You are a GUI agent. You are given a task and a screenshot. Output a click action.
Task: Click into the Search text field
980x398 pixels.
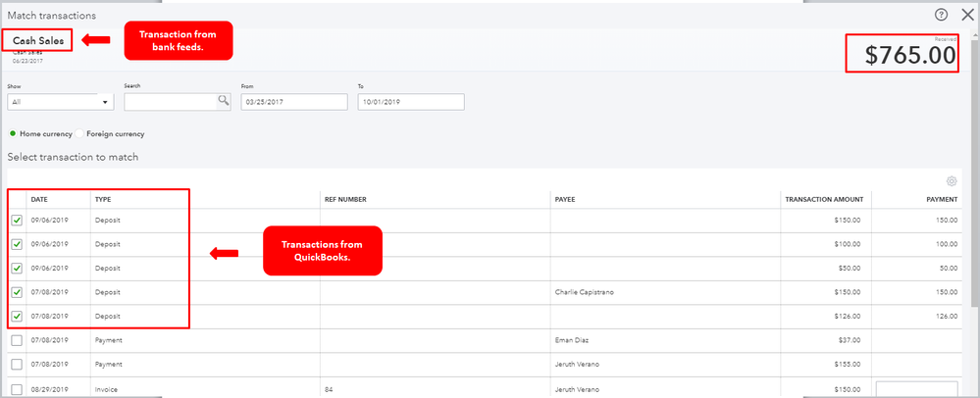tap(171, 102)
